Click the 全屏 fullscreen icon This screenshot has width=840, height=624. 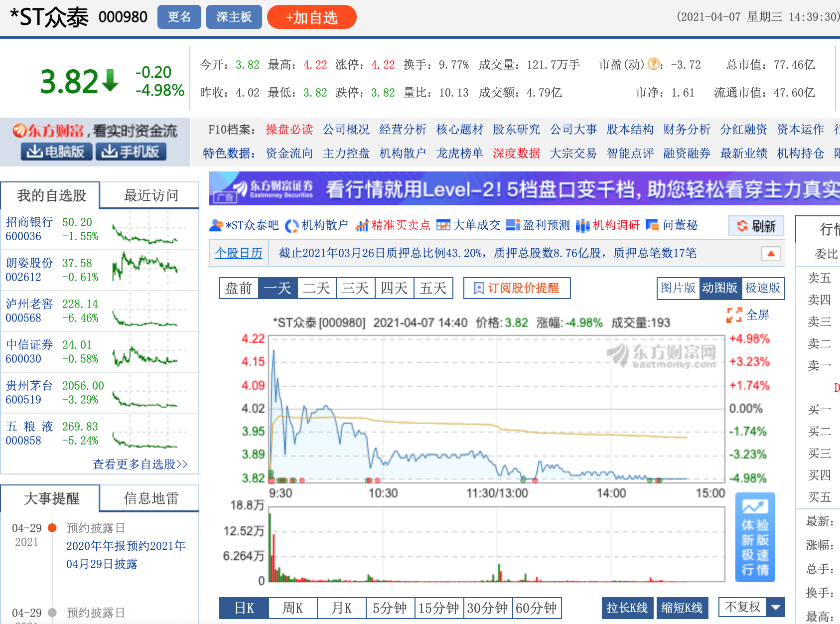pos(734,315)
